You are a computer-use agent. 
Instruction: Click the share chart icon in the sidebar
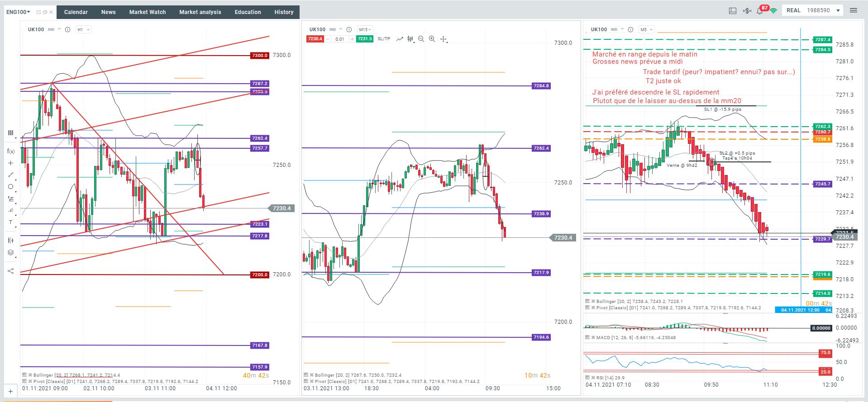pyautogui.click(x=10, y=271)
